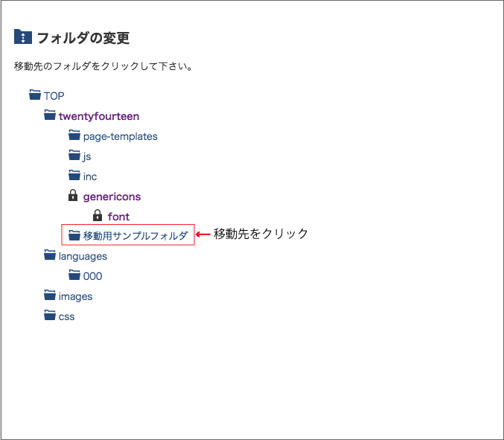Click the font folder name
The width and height of the screenshot is (504, 440).
(118, 217)
